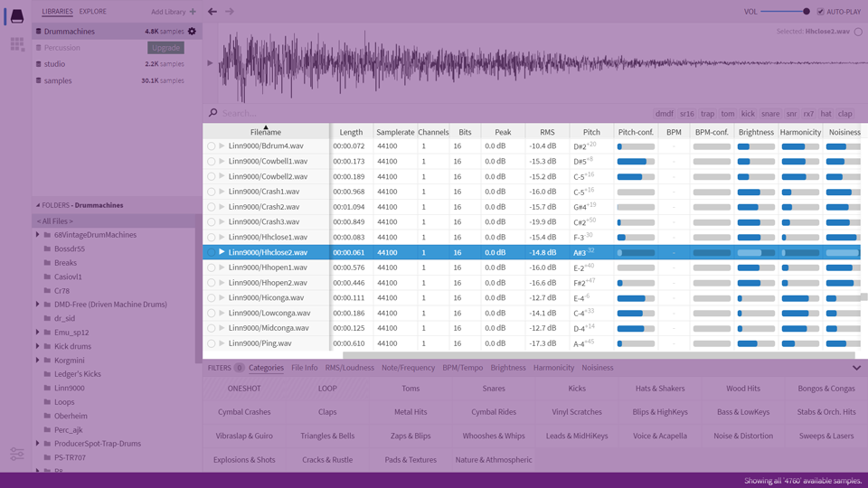Open the Note/Frequency filter tab
This screenshot has width=868, height=488.
[x=408, y=368]
